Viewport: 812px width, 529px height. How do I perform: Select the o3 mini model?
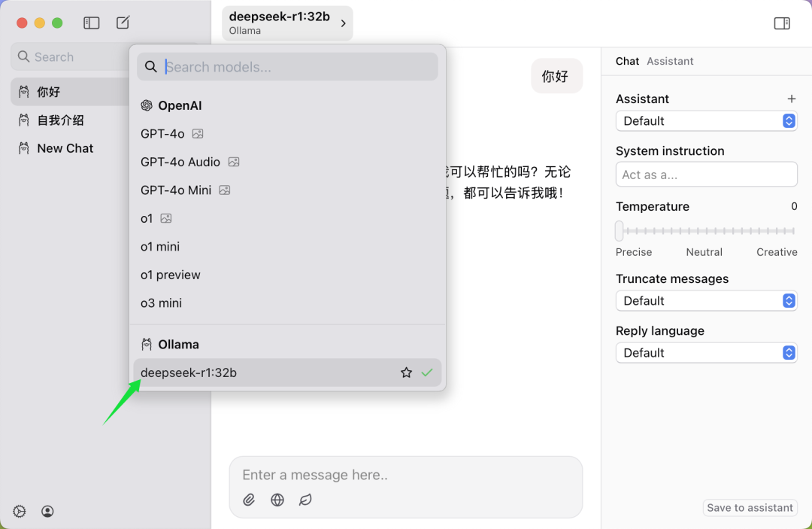coord(287,303)
